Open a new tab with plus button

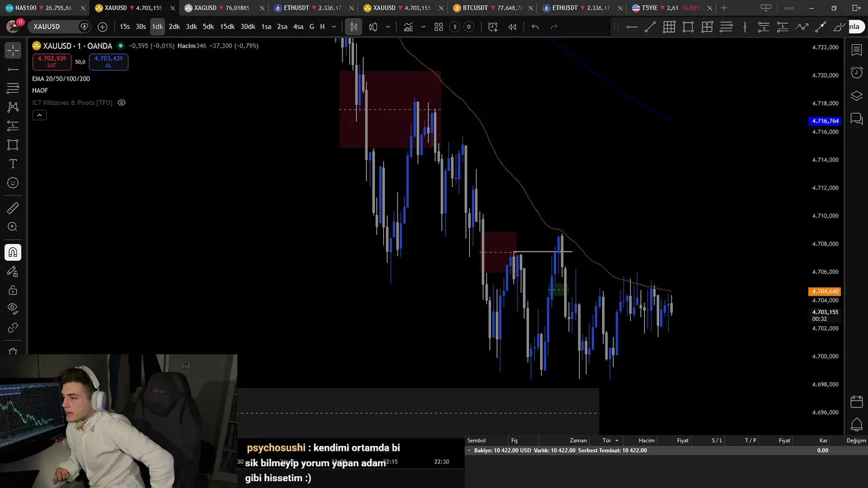click(x=724, y=8)
